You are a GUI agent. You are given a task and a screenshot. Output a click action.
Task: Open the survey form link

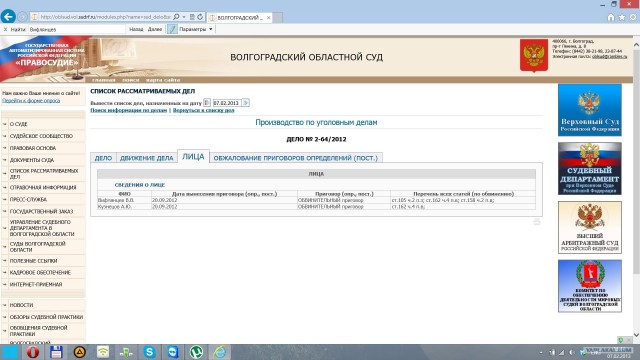pyautogui.click(x=31, y=100)
